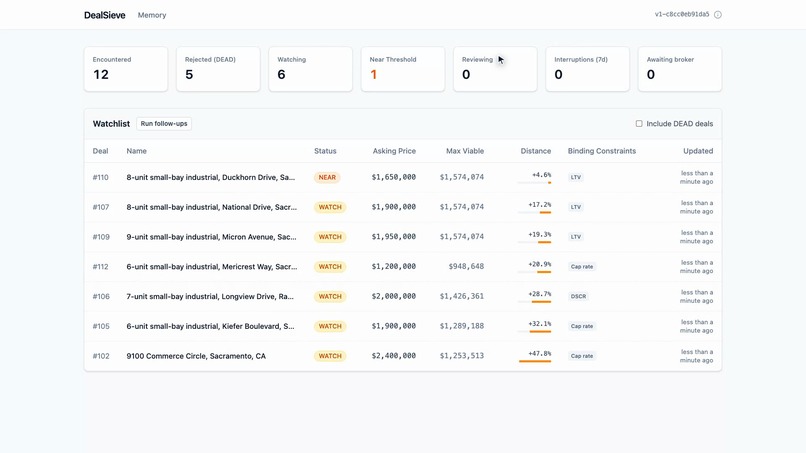Click the +47.8% distance bar
806x453 pixels.
coord(535,361)
